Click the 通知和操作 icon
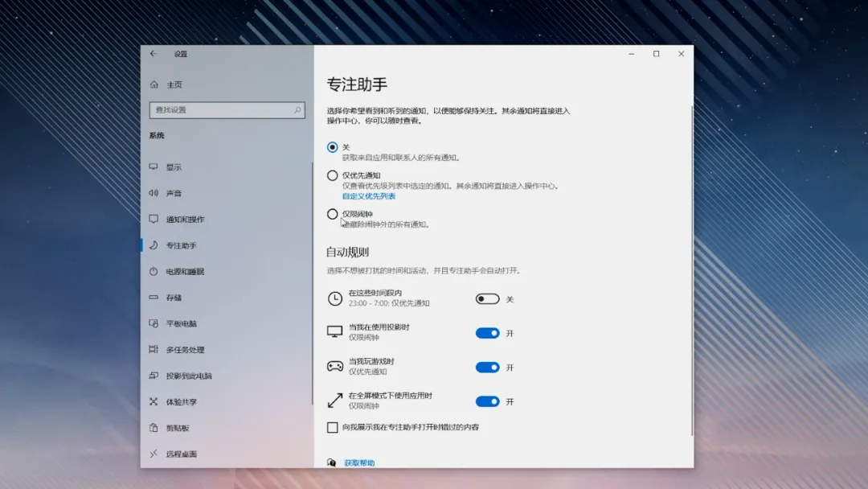This screenshot has width=868, height=489. (154, 219)
